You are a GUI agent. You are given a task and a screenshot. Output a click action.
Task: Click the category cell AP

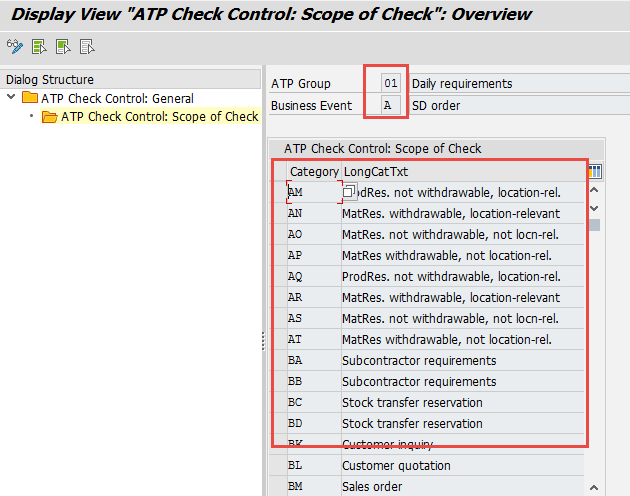click(x=314, y=255)
